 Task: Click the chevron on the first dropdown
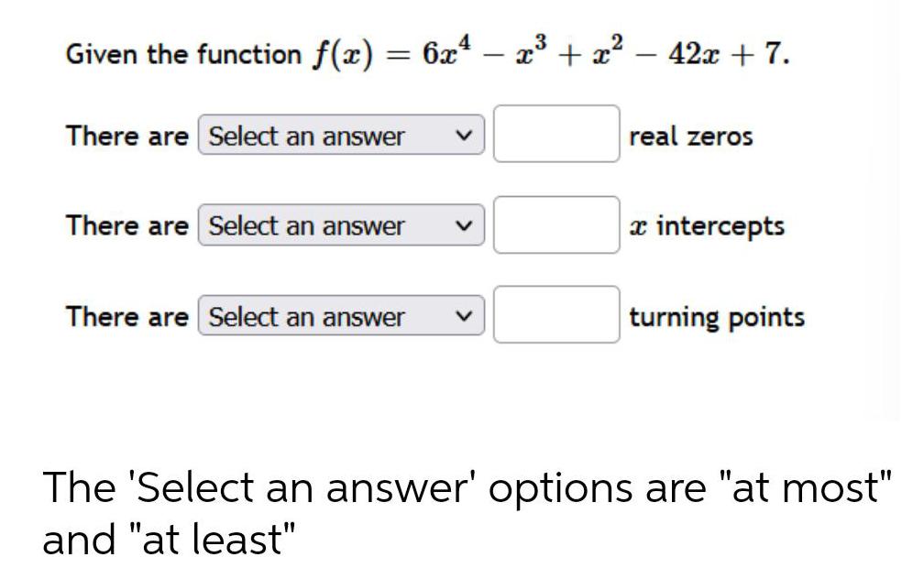[466, 136]
